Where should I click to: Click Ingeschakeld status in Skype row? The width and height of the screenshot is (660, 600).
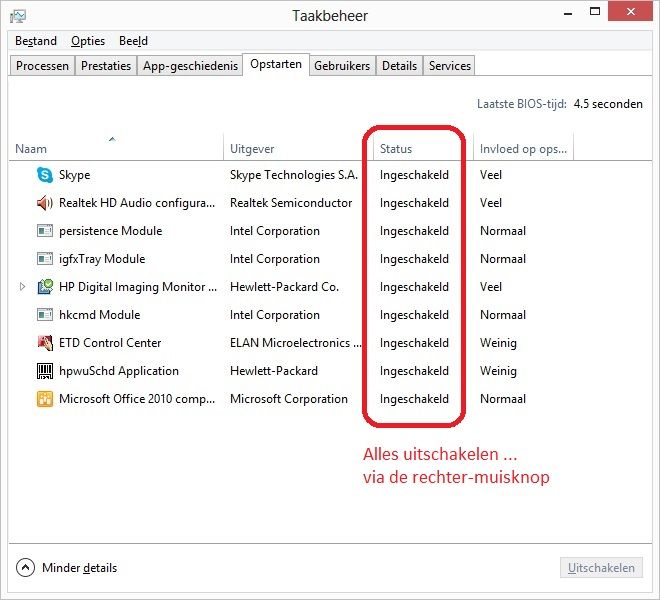pyautogui.click(x=414, y=175)
